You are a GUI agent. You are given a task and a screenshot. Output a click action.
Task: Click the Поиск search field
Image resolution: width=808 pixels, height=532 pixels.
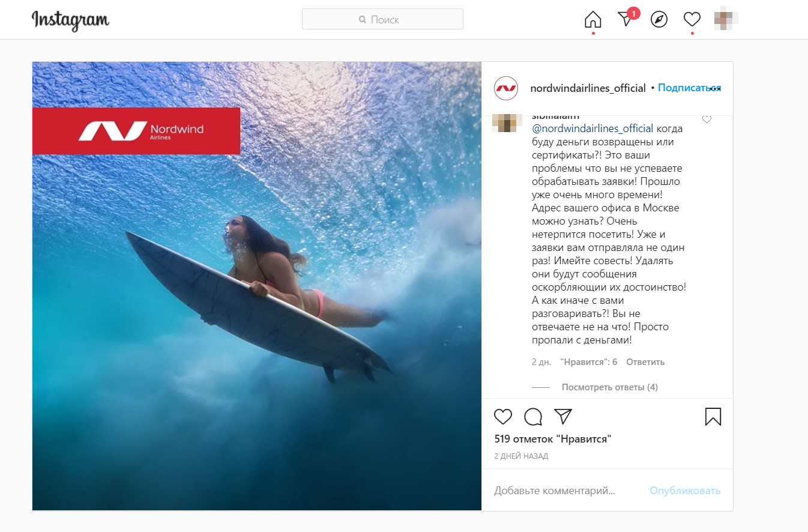coord(382,19)
